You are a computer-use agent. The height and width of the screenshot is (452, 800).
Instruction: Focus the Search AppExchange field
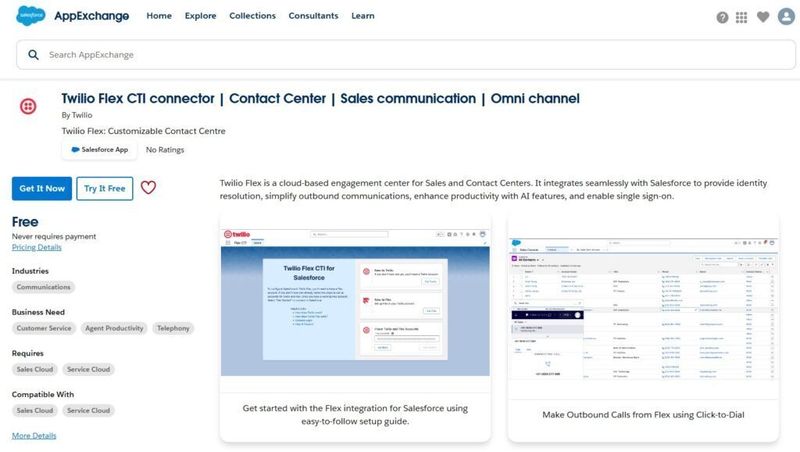pos(406,55)
